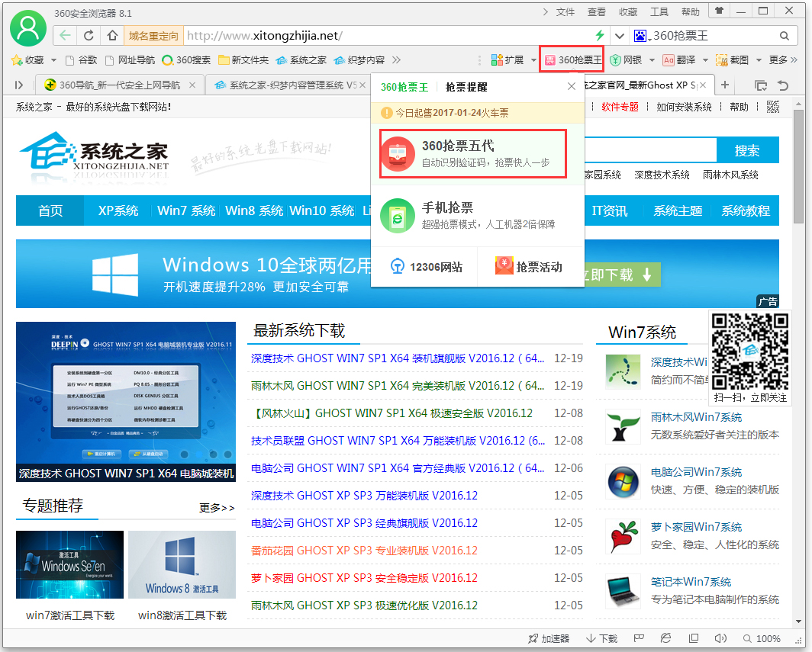Viewport: 812px width, 652px height.
Task: Open the search engine selector paw icon
Action: [x=640, y=36]
